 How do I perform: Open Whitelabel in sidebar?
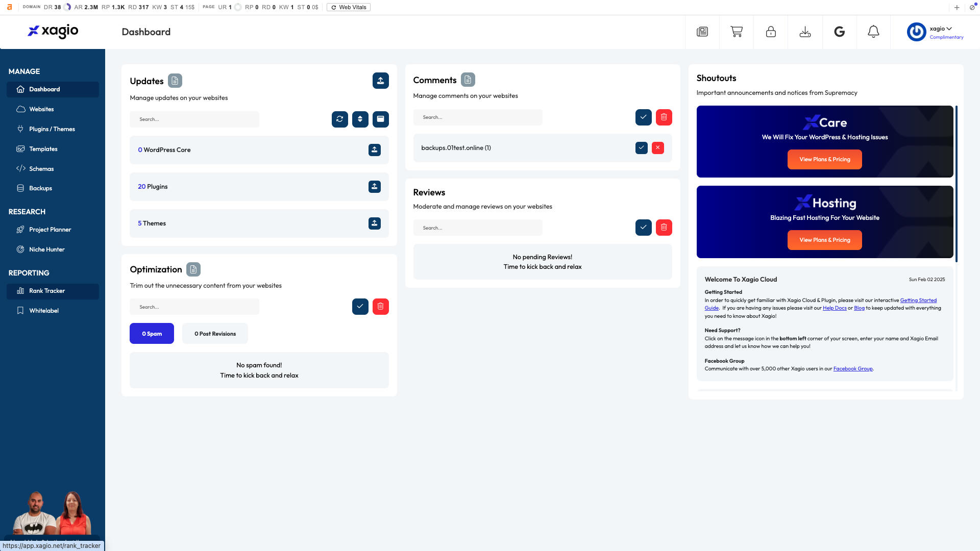[x=53, y=311]
